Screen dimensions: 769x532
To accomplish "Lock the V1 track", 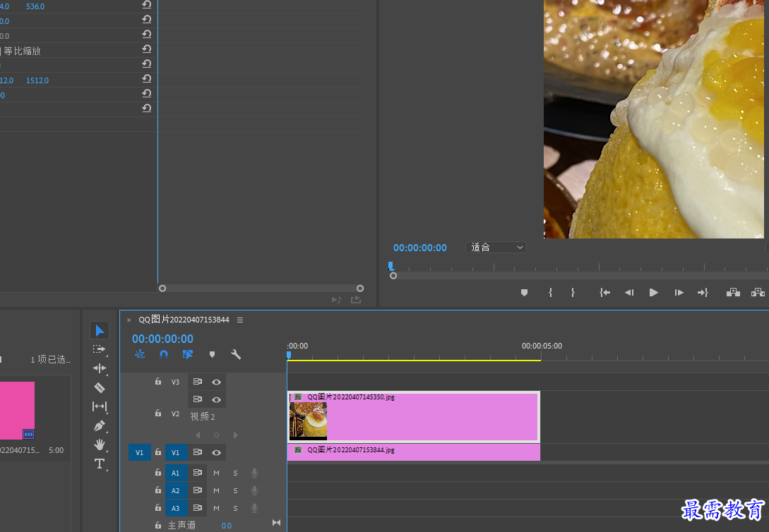I will point(158,452).
